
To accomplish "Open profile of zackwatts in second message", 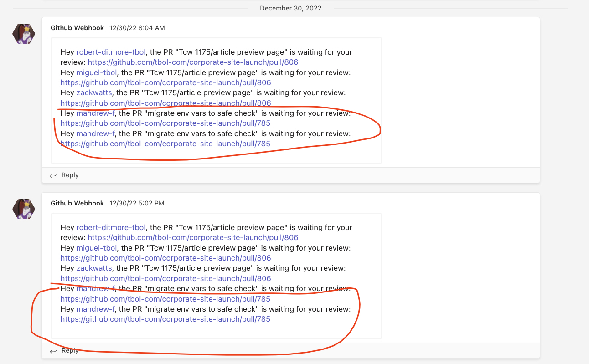I will pyautogui.click(x=94, y=268).
